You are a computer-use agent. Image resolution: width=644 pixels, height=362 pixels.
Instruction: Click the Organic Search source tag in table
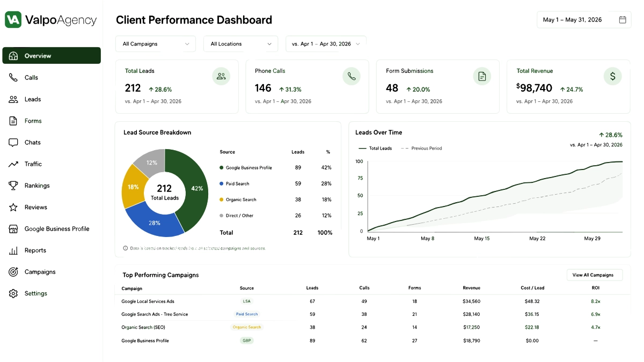tap(247, 327)
